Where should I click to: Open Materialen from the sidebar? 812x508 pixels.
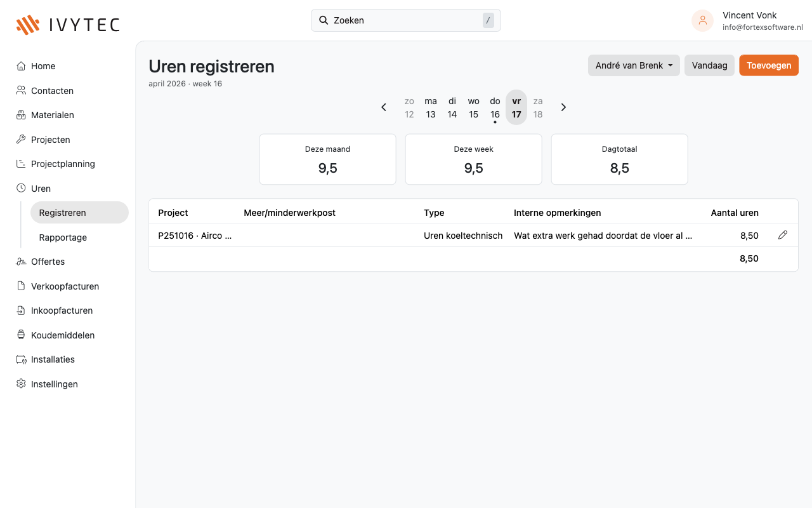(21, 115)
